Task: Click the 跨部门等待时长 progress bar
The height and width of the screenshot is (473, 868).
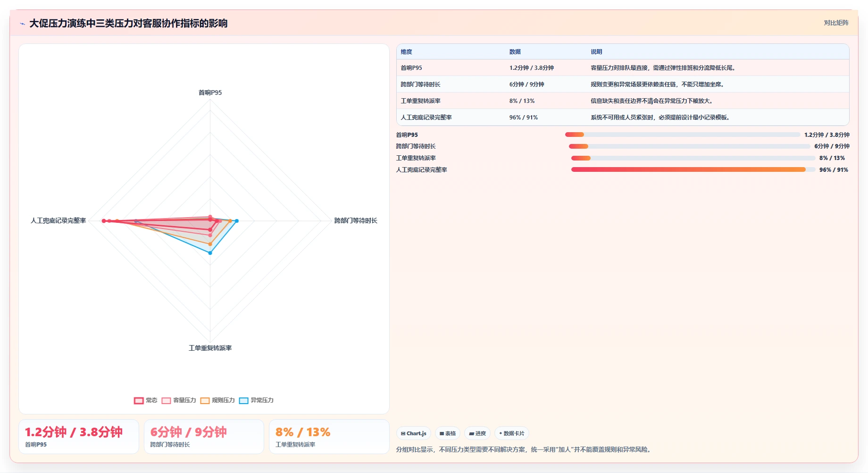Action: (x=690, y=146)
